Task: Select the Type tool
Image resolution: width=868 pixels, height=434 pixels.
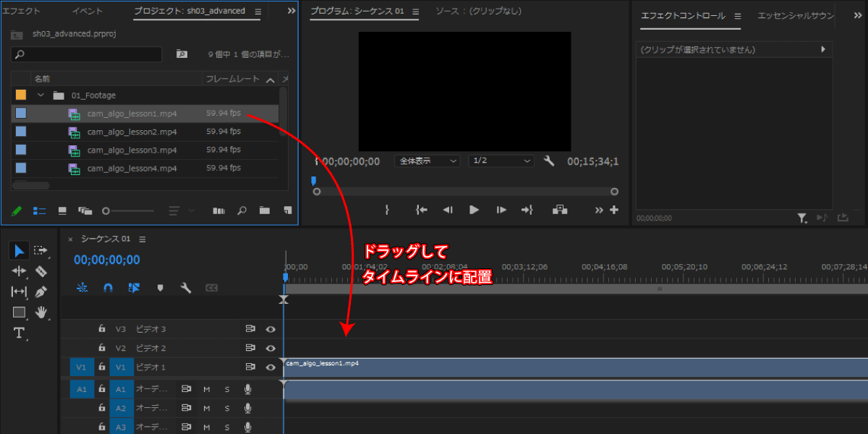Action: point(19,333)
